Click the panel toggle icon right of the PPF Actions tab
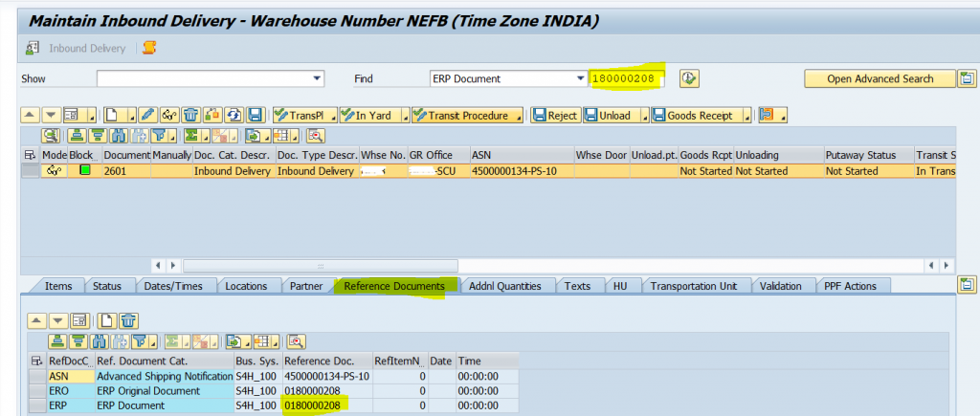 tap(967, 285)
